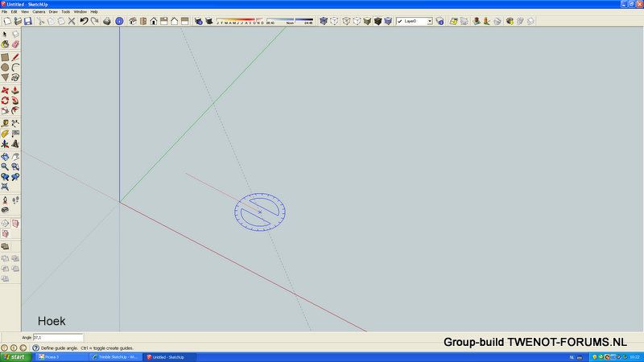
Task: Click the Zoom Extents tool
Action: (x=5, y=187)
